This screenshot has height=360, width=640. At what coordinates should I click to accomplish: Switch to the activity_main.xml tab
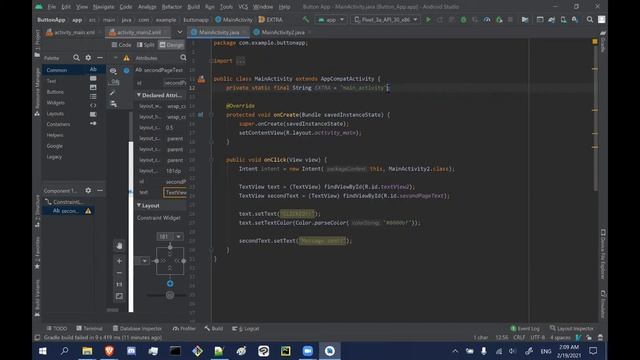coord(71,32)
